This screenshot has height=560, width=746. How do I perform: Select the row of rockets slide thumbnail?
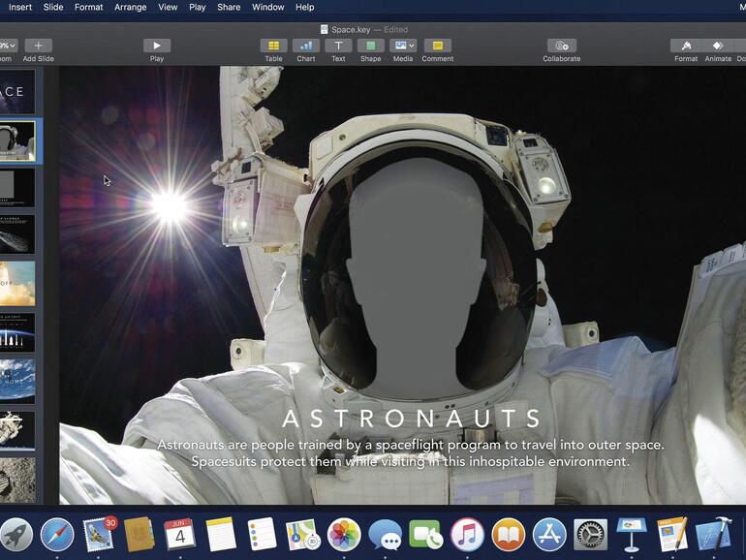point(17,331)
